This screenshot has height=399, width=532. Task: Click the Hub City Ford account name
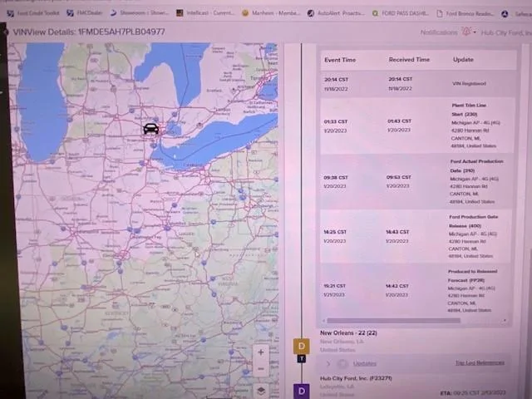[506, 33]
